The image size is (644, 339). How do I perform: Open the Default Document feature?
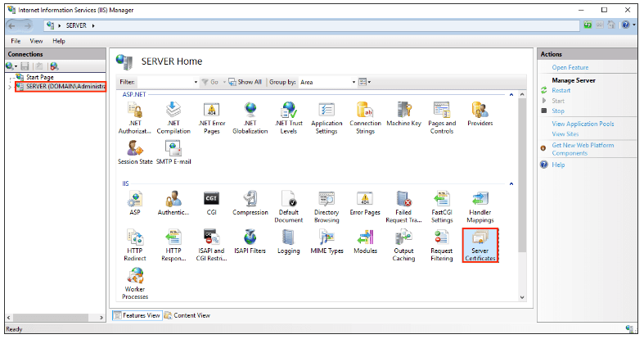288,207
